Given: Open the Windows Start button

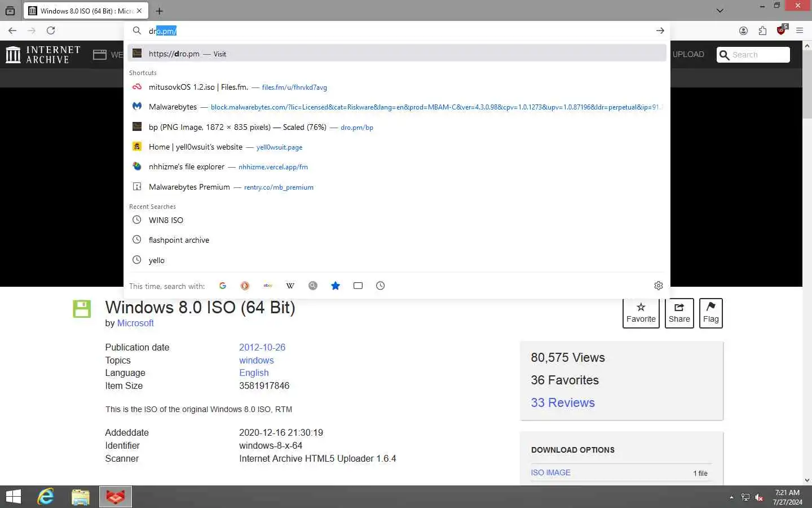Looking at the screenshot, I should tap(14, 497).
